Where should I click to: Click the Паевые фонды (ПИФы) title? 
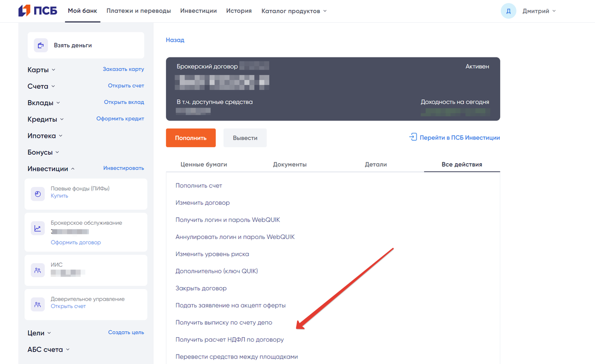(x=80, y=188)
